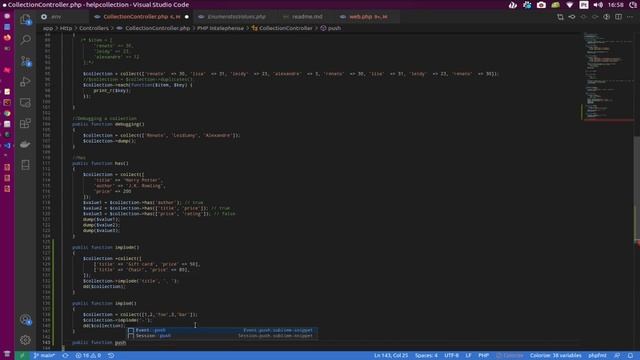The width and height of the screenshot is (640, 360).
Task: Click the remote window indicator in status bar
Action: [22, 356]
